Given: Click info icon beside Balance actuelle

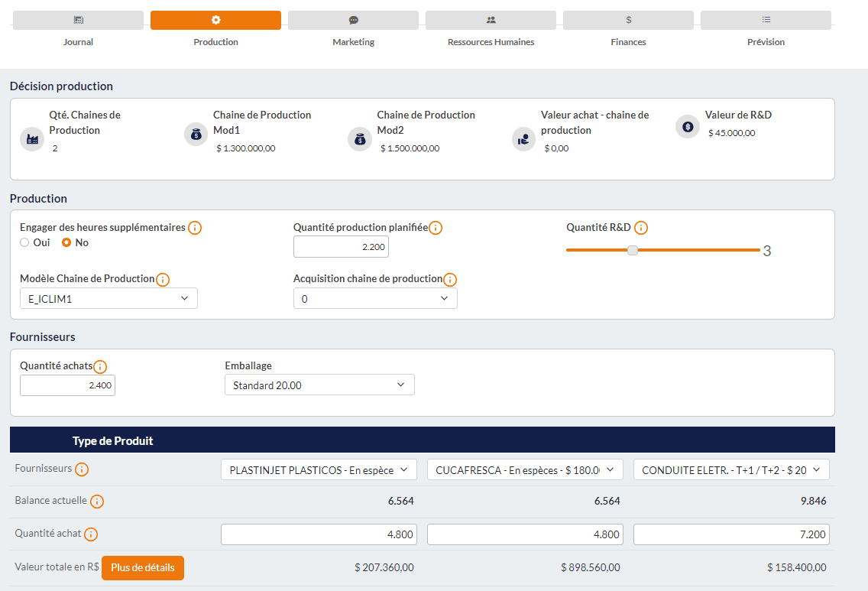Looking at the screenshot, I should 97,502.
